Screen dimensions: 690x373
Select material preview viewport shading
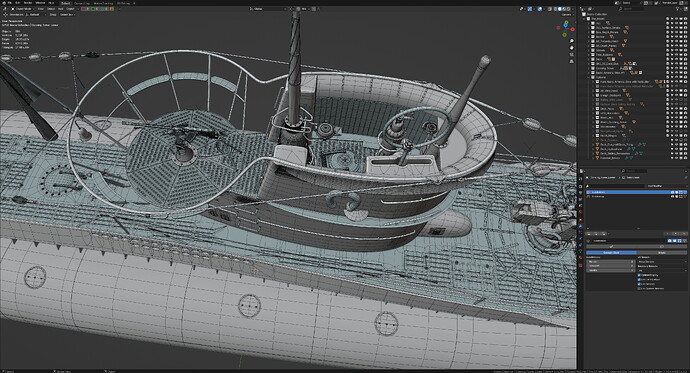tap(564, 8)
